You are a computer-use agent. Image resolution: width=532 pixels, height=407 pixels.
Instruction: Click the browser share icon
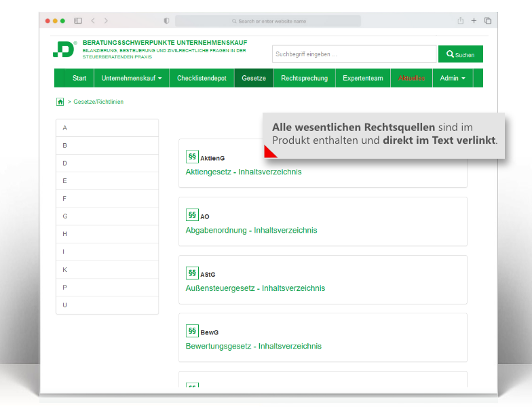point(461,21)
